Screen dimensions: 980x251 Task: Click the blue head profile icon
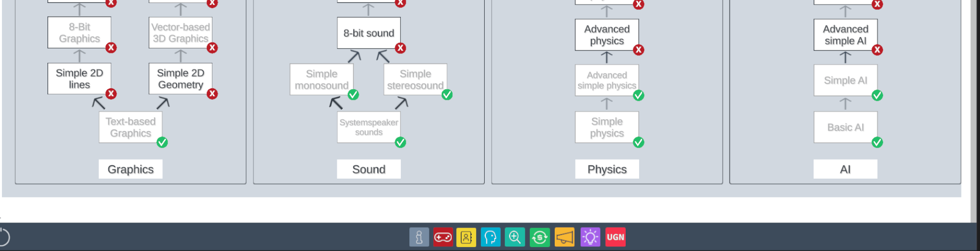pyautogui.click(x=490, y=237)
